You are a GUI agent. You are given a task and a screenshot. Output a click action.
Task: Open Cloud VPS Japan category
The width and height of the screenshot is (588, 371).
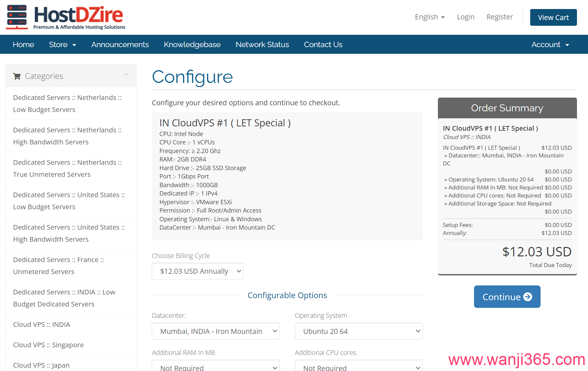click(x=71, y=364)
